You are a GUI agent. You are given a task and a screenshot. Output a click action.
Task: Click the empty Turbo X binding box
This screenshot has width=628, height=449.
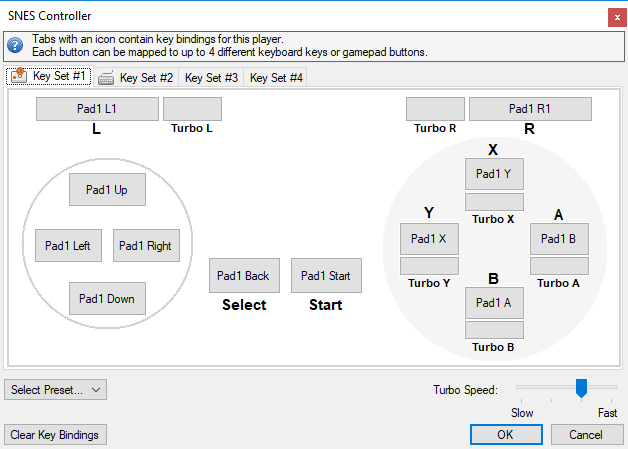(494, 202)
